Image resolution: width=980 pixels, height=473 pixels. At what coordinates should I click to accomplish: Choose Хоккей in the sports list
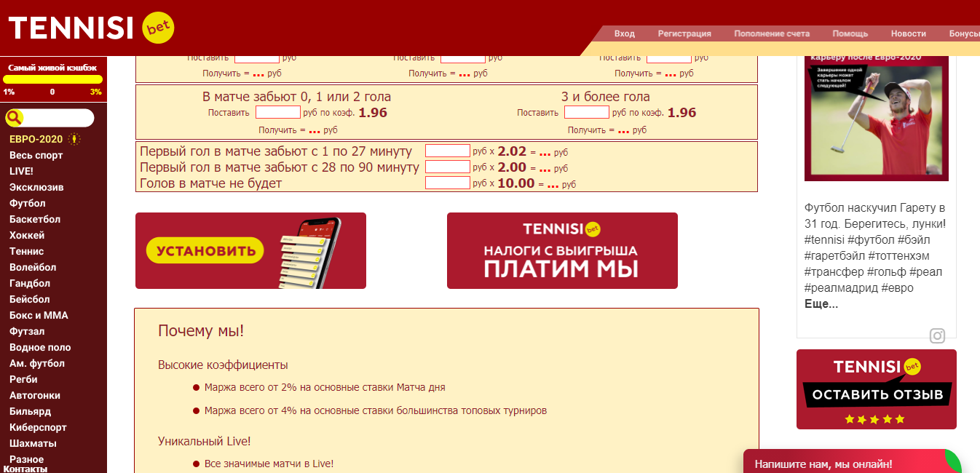coord(27,235)
